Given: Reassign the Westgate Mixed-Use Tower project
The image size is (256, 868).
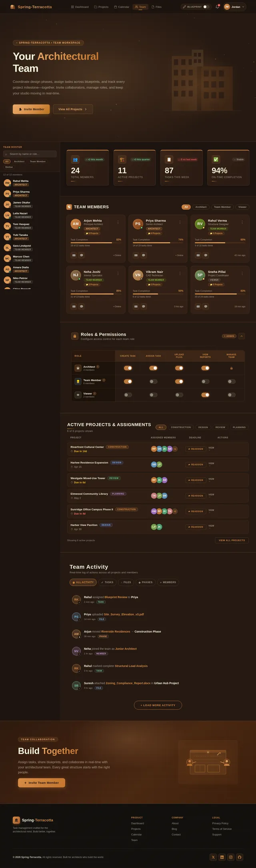Looking at the screenshot, I should click(x=196, y=480).
